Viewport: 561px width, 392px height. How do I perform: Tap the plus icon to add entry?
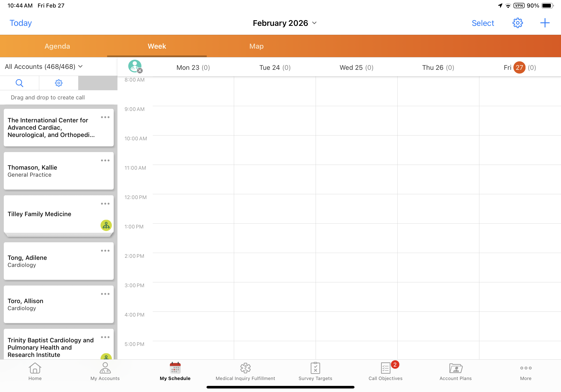click(x=545, y=23)
